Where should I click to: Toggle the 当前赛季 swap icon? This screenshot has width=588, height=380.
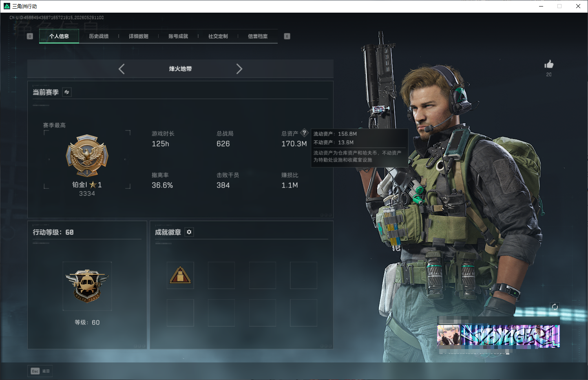[x=67, y=92]
